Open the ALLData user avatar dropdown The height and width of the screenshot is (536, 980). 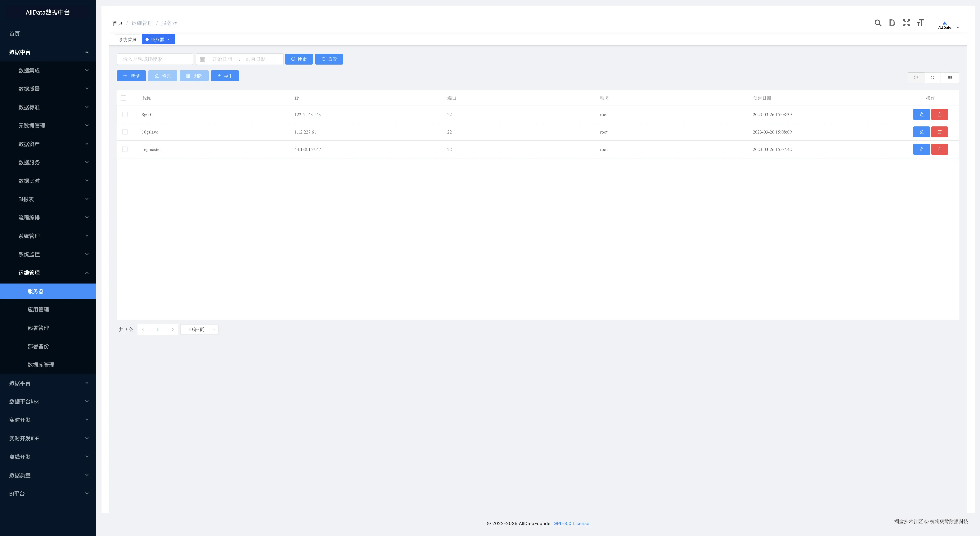948,25
